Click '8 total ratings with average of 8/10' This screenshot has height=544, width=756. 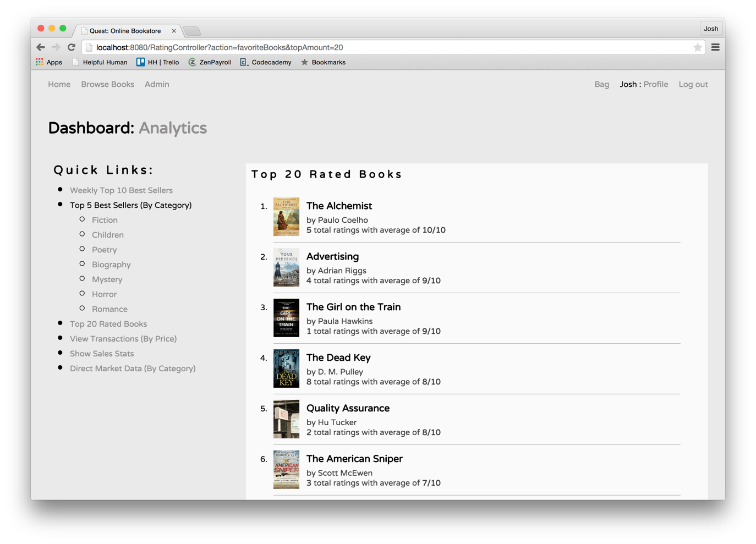click(x=374, y=382)
